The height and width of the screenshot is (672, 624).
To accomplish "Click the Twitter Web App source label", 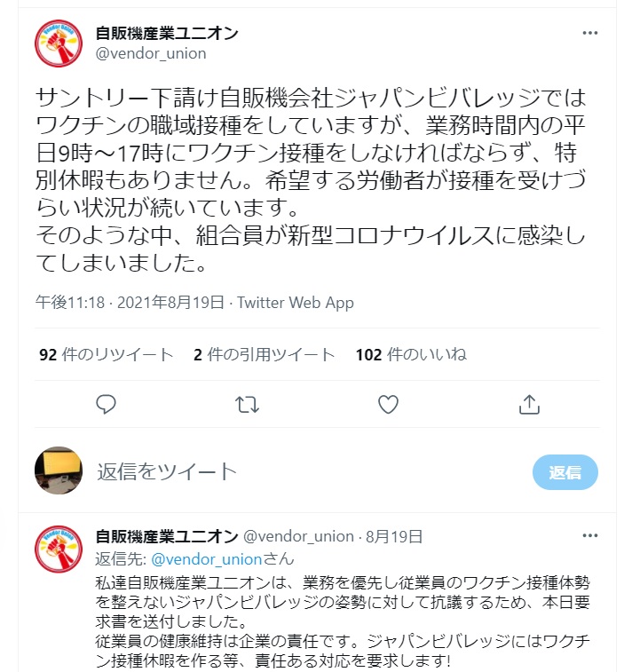I will tap(296, 303).
